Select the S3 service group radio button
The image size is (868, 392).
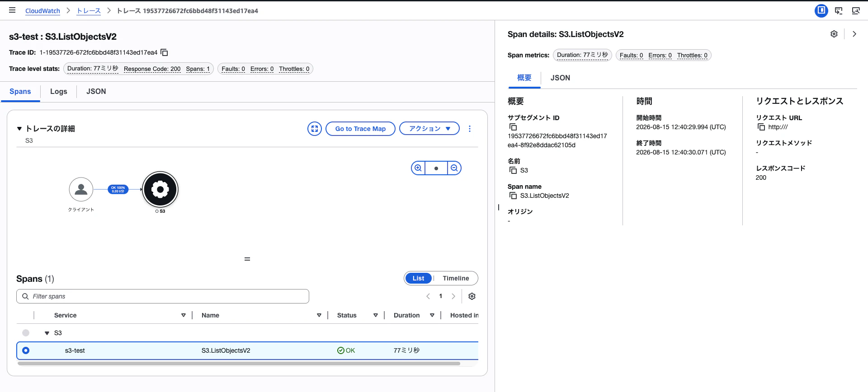coord(26,333)
